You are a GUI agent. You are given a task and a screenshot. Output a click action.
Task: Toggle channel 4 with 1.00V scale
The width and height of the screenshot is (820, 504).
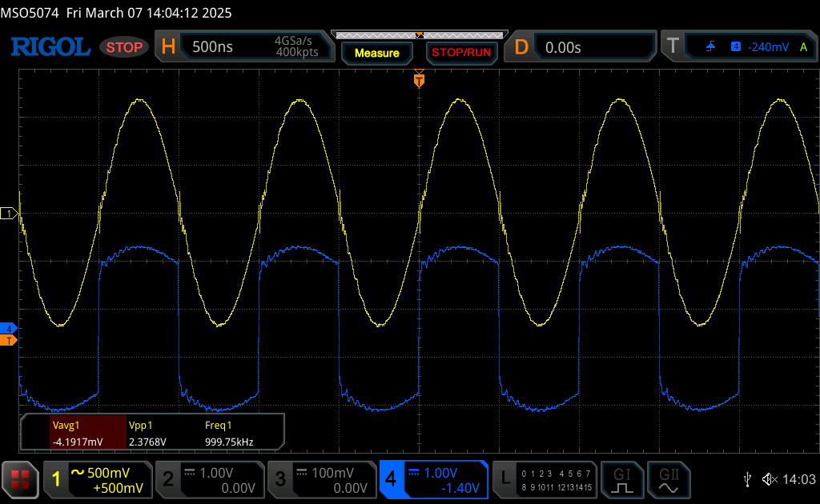click(433, 479)
